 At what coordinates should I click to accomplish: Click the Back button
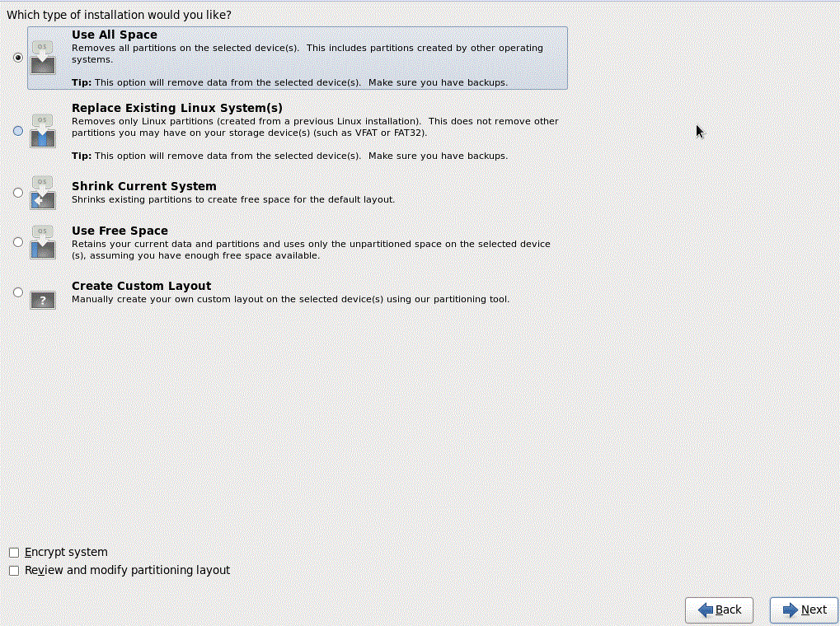click(x=718, y=610)
